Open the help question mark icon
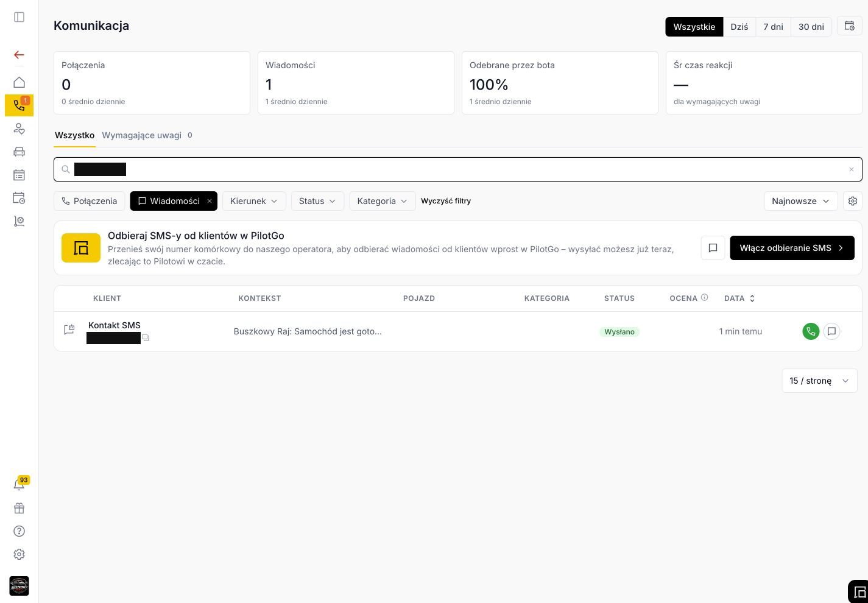This screenshot has width=868, height=603. click(x=19, y=531)
